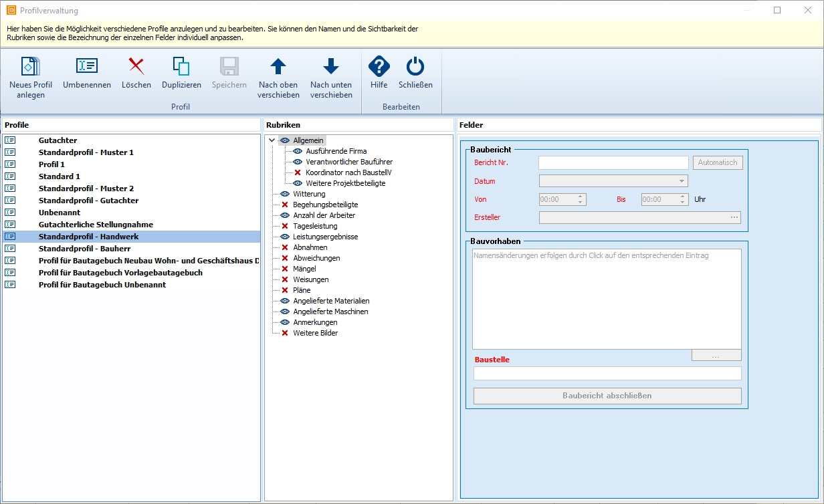Collapse the Allgemein tree node

point(272,140)
